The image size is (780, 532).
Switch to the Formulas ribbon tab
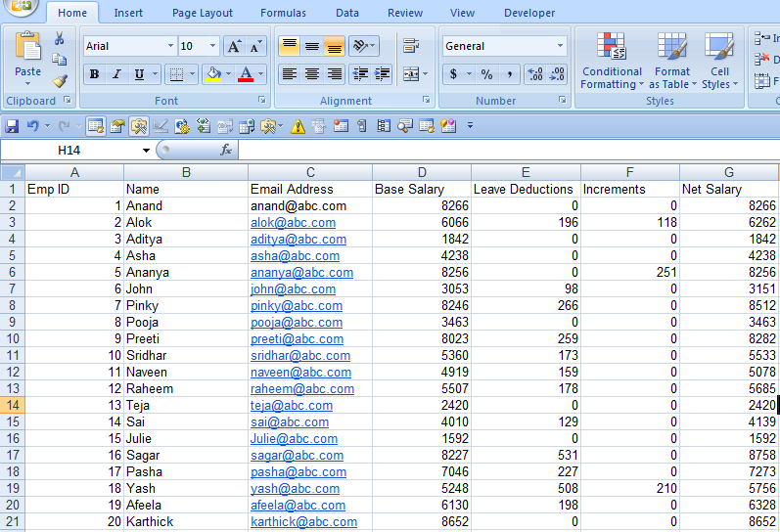(283, 13)
